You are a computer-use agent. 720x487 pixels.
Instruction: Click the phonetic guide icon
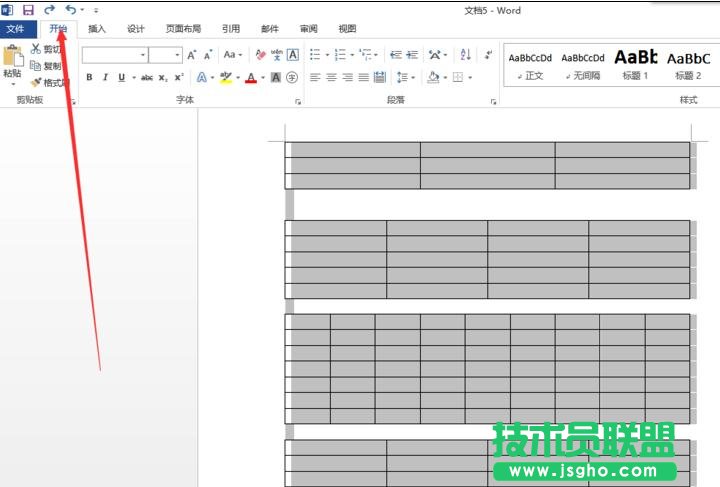[x=277, y=55]
